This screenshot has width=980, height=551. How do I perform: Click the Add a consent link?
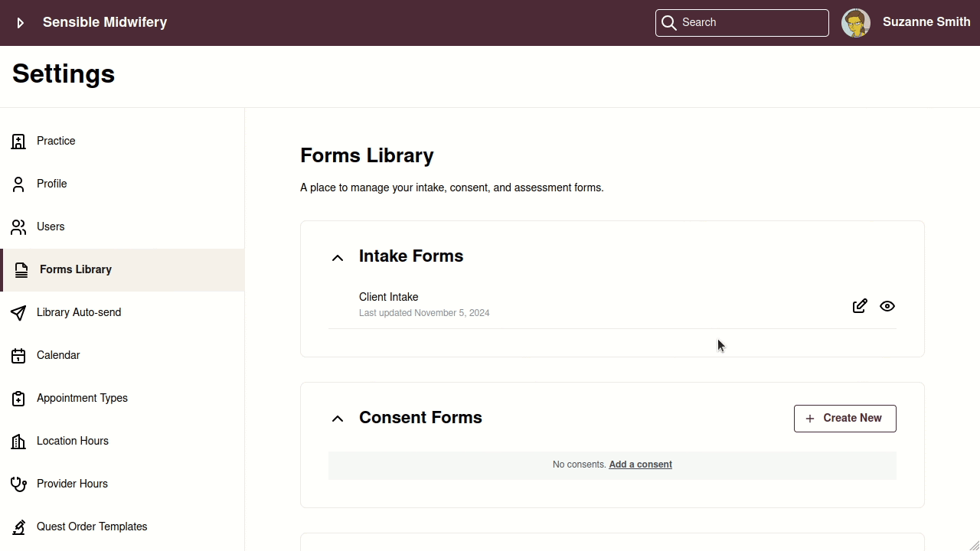[640, 465]
